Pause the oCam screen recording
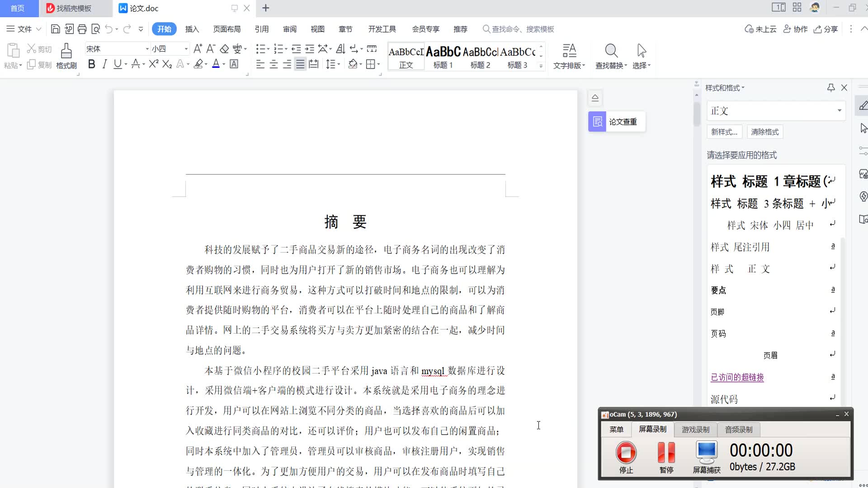Image resolution: width=868 pixels, height=488 pixels. pyautogui.click(x=666, y=452)
